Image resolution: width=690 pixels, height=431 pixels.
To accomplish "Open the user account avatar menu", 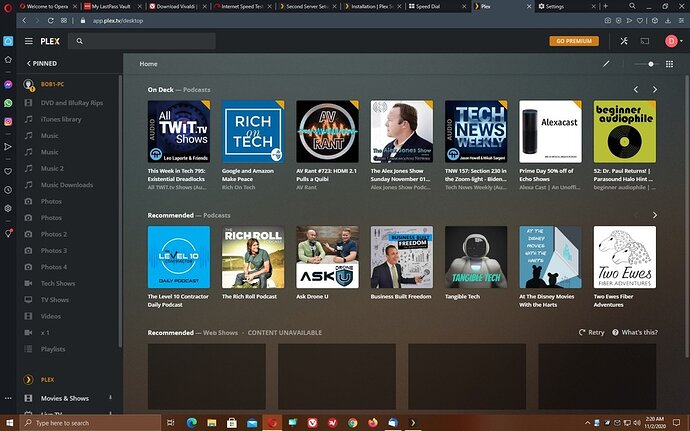I will coord(673,41).
